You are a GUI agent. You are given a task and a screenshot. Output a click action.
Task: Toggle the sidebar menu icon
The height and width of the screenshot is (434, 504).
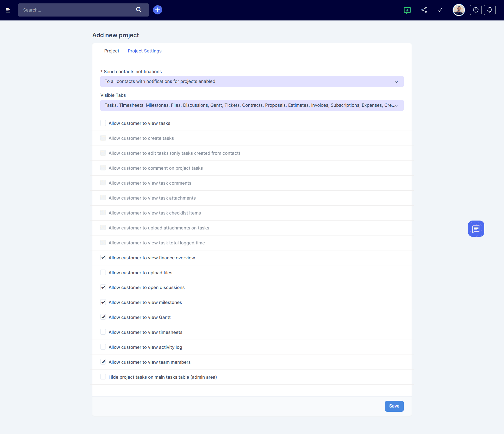point(8,10)
